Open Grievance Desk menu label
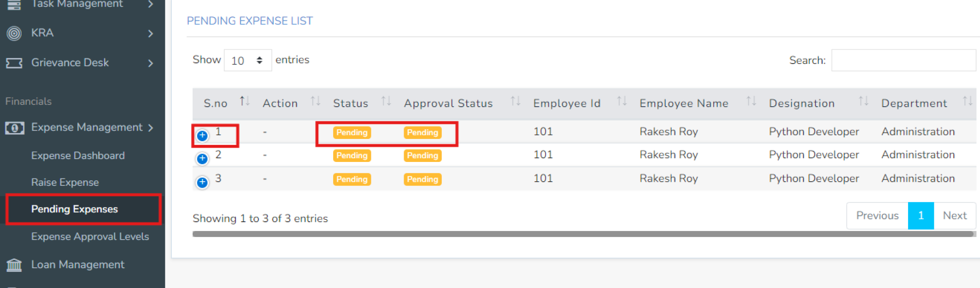Screen dimensions: 980x288 (x=70, y=63)
